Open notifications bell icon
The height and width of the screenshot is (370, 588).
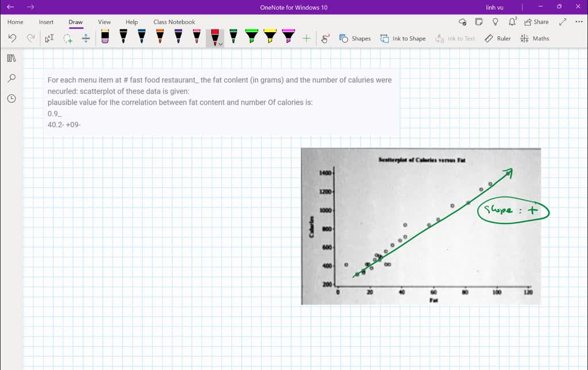512,22
